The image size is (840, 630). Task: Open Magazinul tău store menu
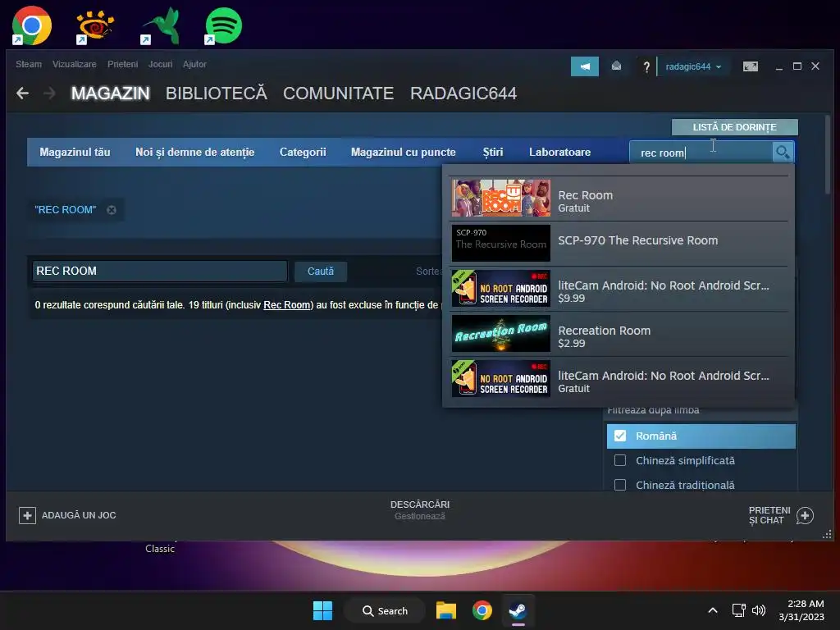(75, 152)
